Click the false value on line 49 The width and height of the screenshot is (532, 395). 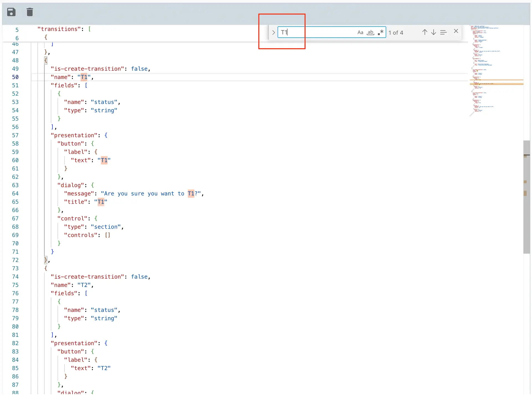click(x=139, y=69)
